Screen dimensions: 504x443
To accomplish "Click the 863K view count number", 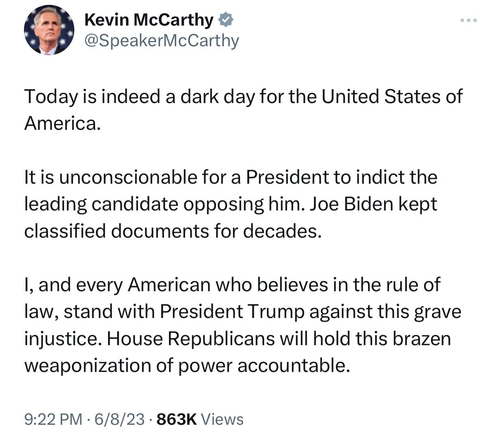I will 177,419.
